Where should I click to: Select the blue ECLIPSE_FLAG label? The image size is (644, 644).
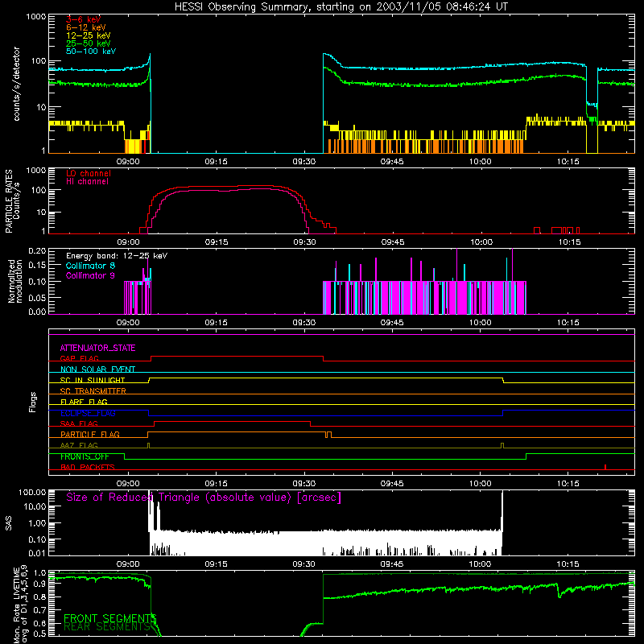coord(88,413)
